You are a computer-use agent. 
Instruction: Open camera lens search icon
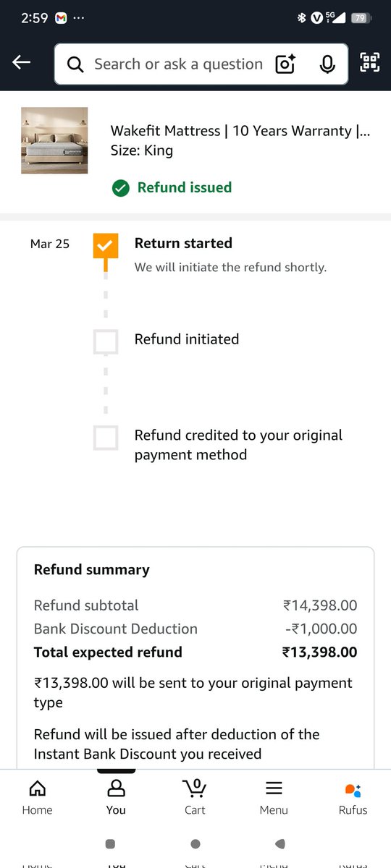coord(286,64)
